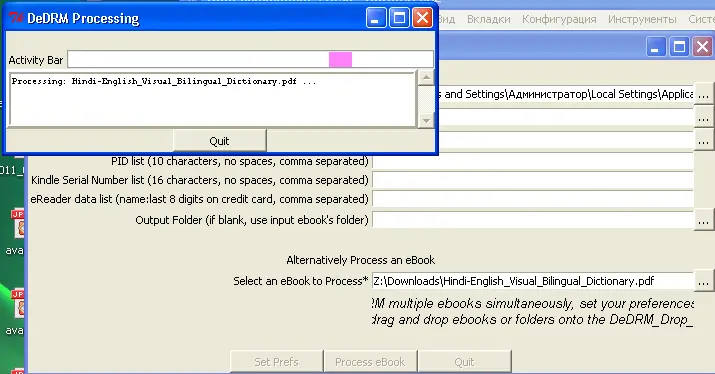This screenshot has width=715, height=374.
Task: Click 'Select an eBook to Process*' label
Action: tap(301, 281)
